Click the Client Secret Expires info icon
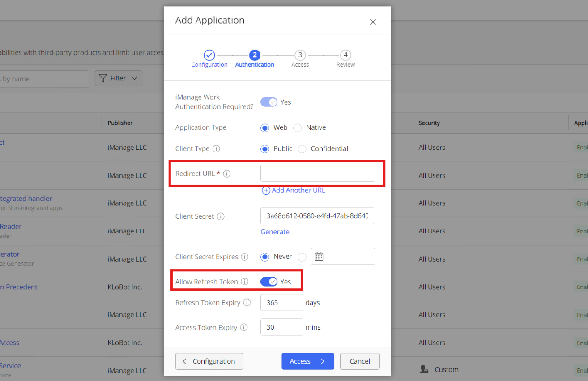 [245, 257]
